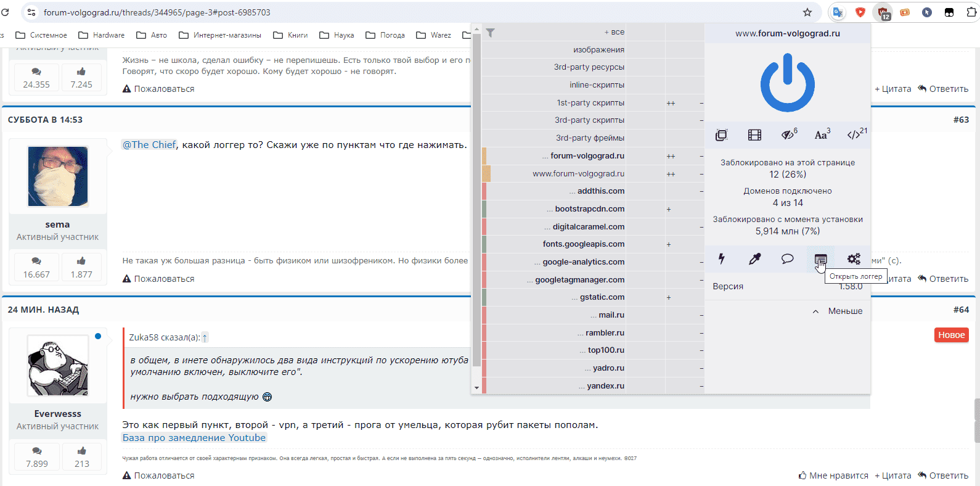Click the filter funnel icon in firewall pane
This screenshot has width=980, height=486.
[x=490, y=33]
